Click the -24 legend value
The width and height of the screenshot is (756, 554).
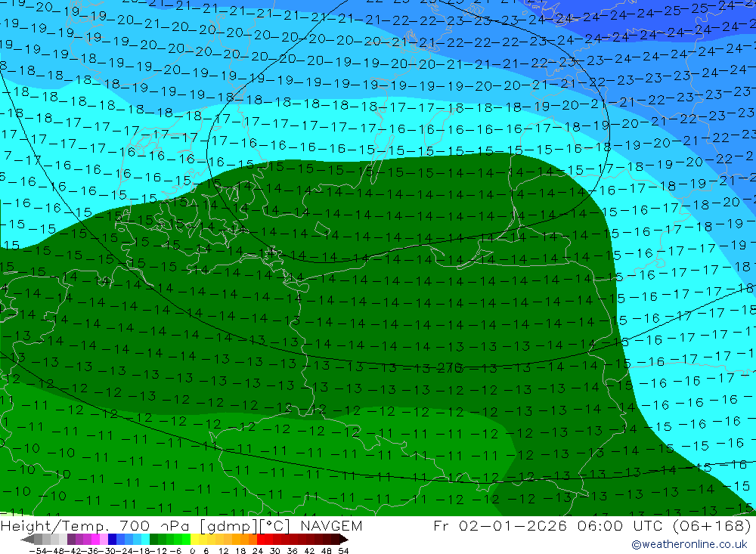[x=125, y=551]
